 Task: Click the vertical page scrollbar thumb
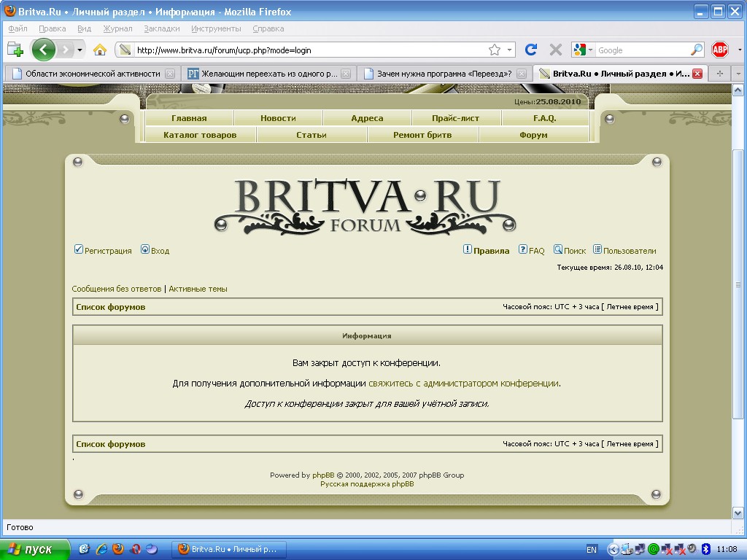coord(738,284)
